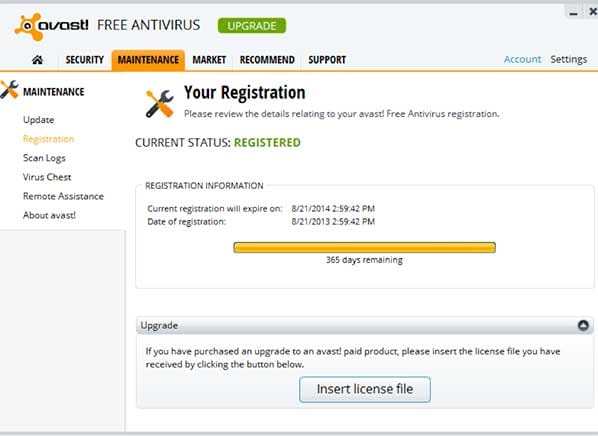Click the REGISTRATION INFORMATION group label
Image resolution: width=598 pixels, height=436 pixels.
point(204,186)
